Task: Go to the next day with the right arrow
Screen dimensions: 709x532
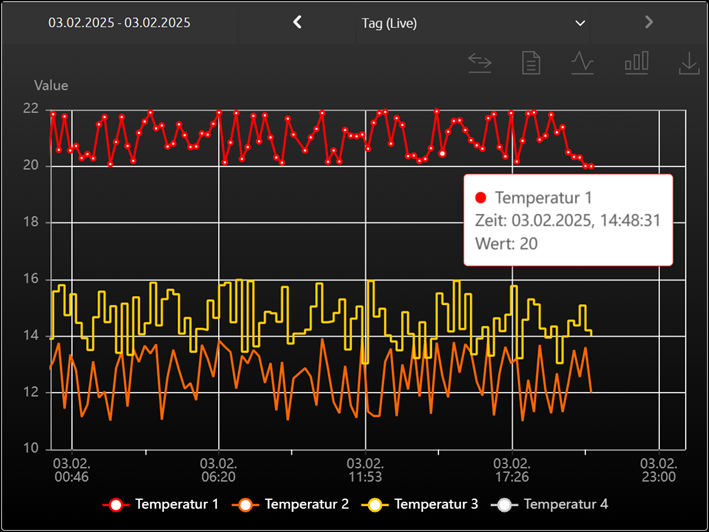Action: tap(649, 22)
